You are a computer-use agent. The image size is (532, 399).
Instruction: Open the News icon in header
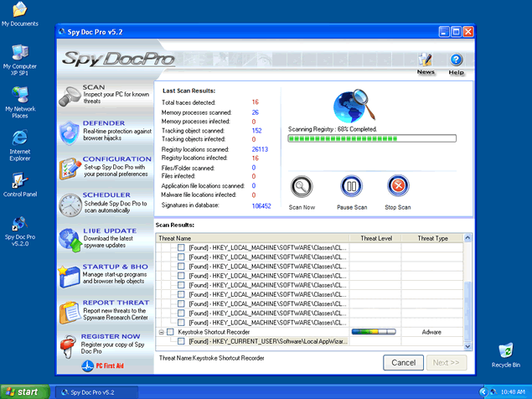426,63
